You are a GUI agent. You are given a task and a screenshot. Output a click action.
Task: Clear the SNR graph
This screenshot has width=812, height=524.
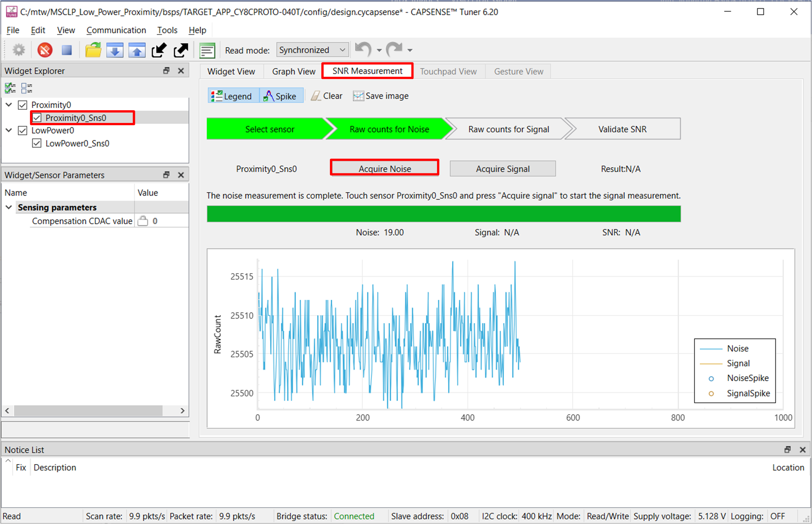tap(327, 96)
